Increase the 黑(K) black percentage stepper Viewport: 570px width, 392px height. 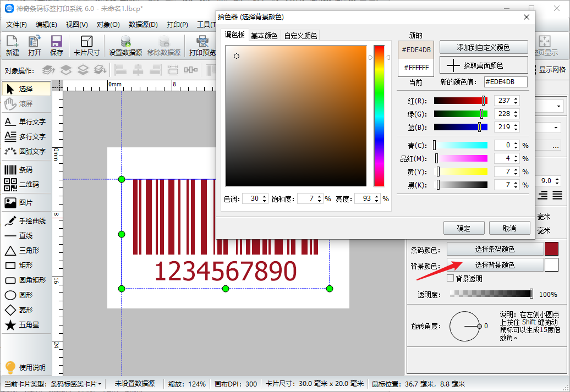tap(516, 183)
